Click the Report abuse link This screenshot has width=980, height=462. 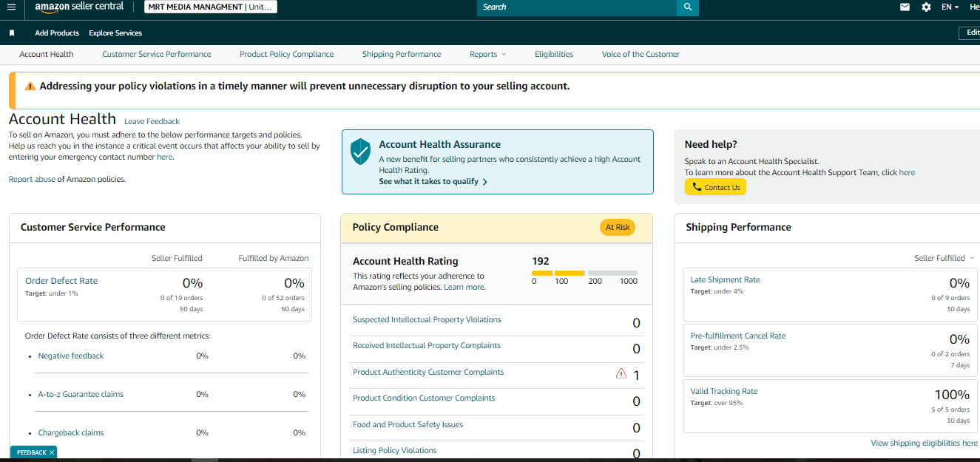coord(32,179)
